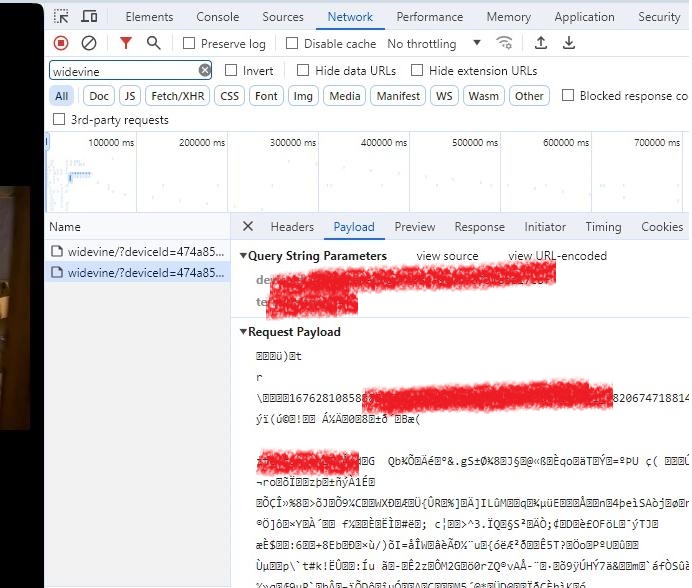
Task: Click the 700000 ms timeline marker
Action: 657,142
